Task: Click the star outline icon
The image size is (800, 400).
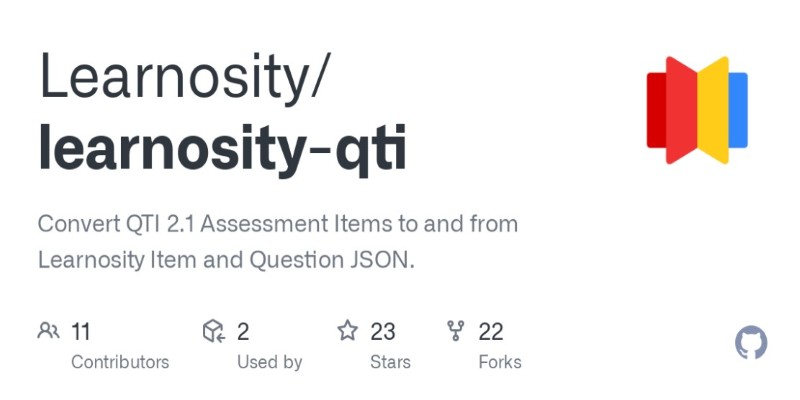Action: tap(348, 331)
